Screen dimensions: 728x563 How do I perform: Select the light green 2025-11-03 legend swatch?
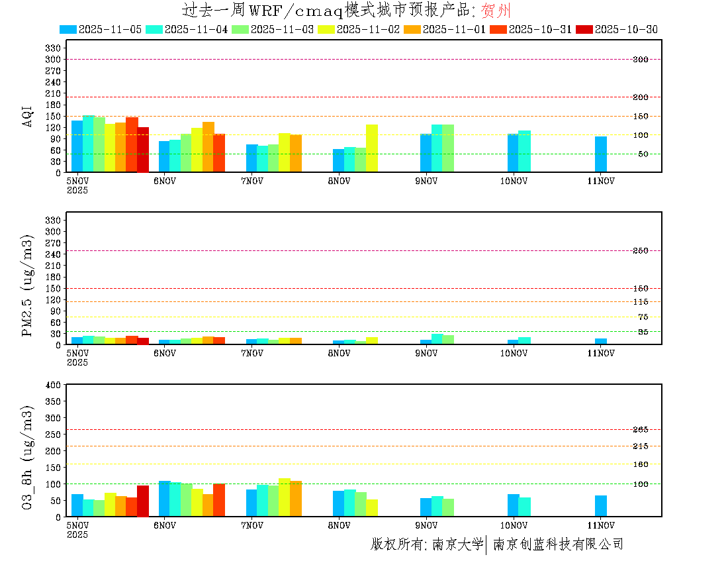(x=240, y=29)
